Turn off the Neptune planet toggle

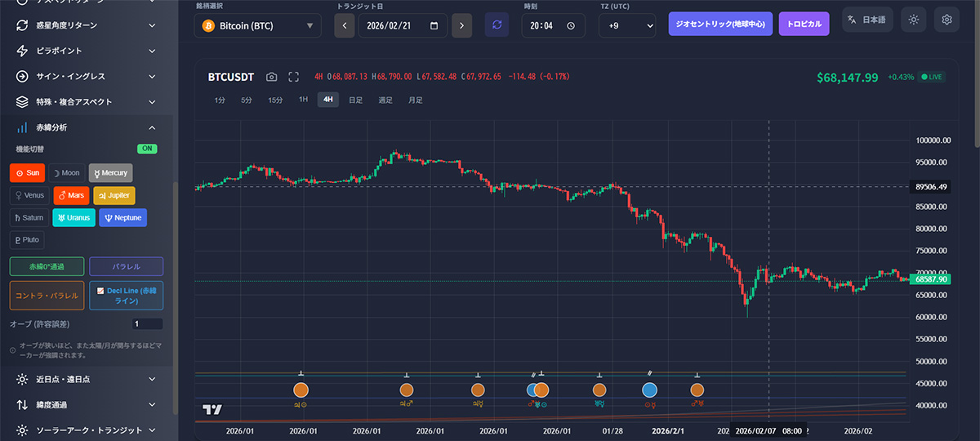tap(122, 218)
